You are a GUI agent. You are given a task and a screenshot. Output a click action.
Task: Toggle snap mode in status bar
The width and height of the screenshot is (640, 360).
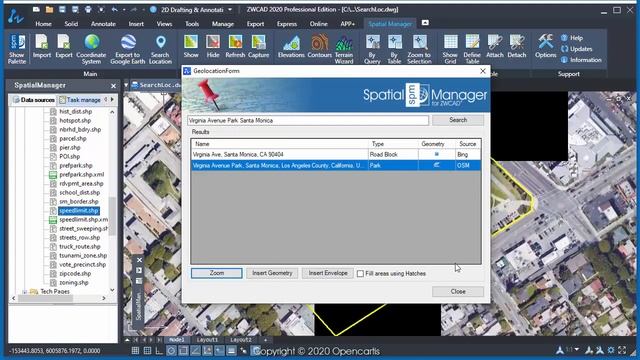point(147,351)
